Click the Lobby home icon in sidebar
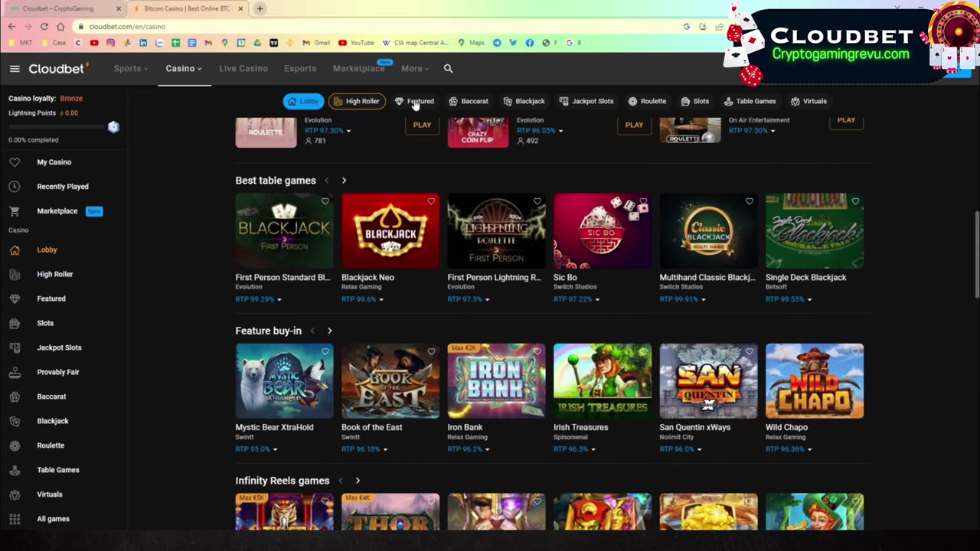Image resolution: width=980 pixels, height=551 pixels. [x=15, y=250]
